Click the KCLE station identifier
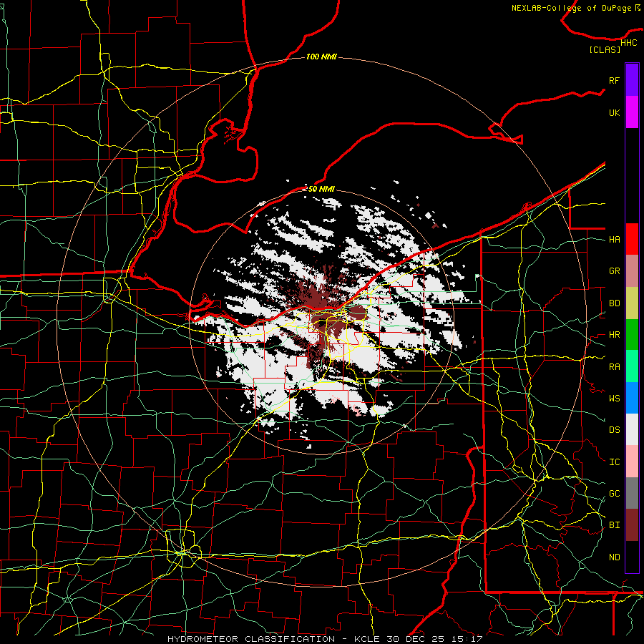The width and height of the screenshot is (644, 644). tap(367, 639)
